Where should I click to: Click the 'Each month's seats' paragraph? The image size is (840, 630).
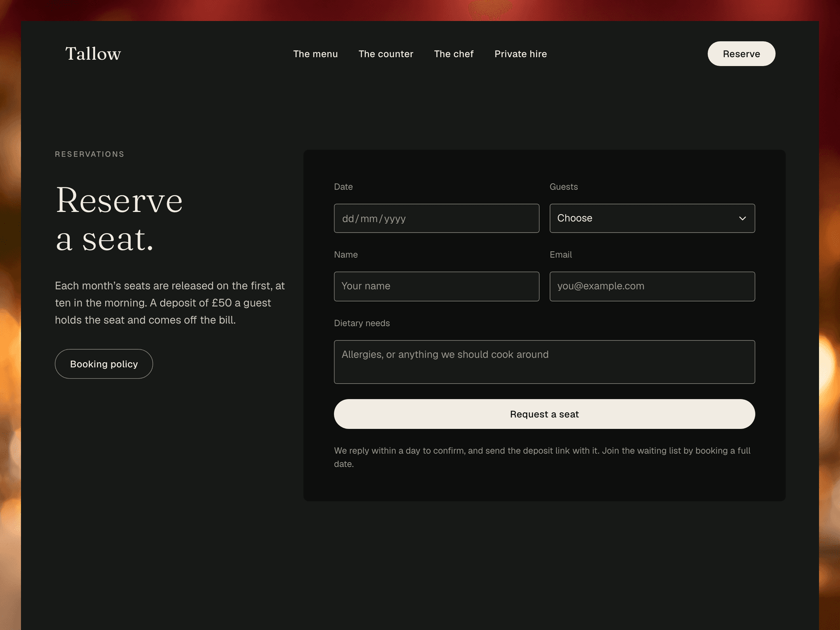[x=170, y=303]
